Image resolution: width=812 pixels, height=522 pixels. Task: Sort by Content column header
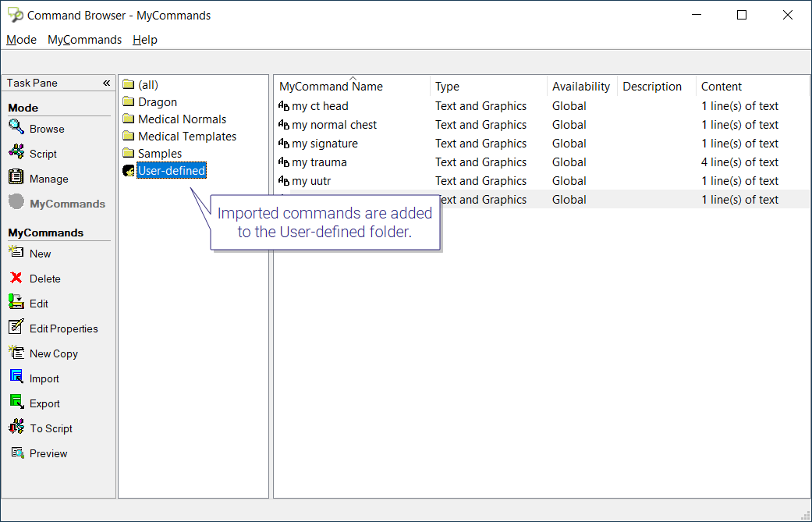753,86
